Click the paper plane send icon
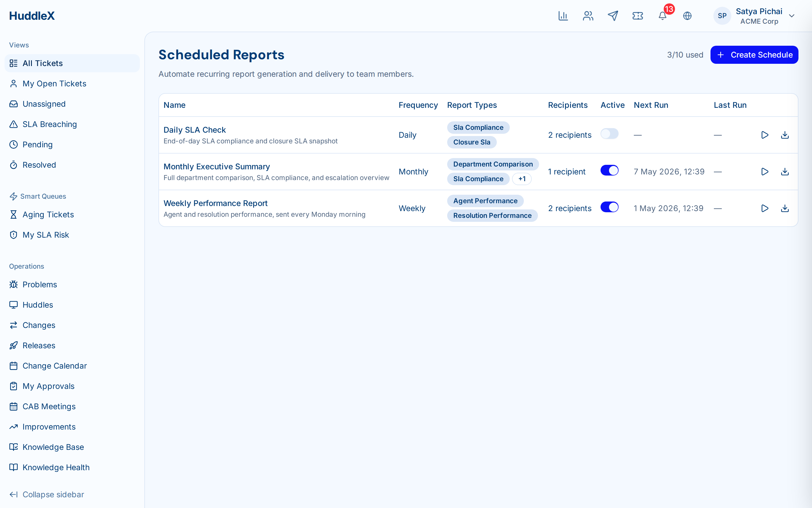The height and width of the screenshot is (508, 812). coord(613,16)
